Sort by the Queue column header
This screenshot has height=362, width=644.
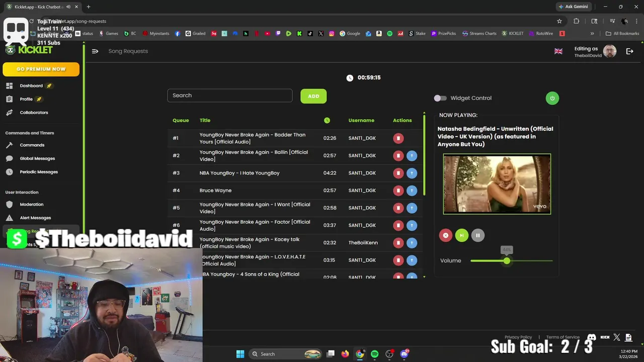pyautogui.click(x=181, y=120)
